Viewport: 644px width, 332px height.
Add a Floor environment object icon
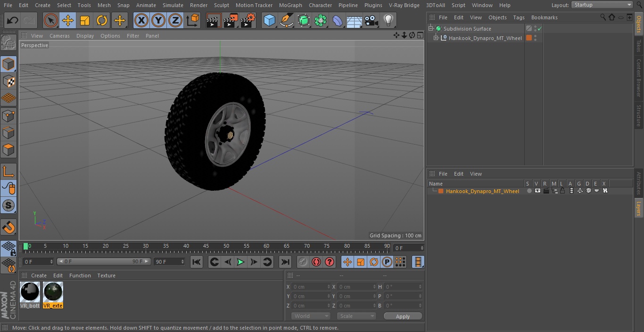355,20
